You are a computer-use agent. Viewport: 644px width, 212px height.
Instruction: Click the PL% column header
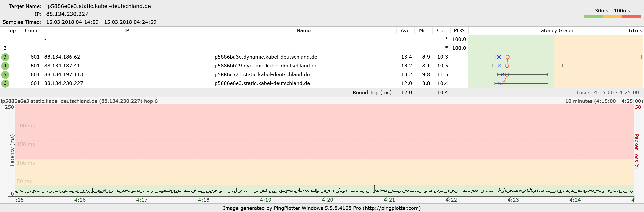coord(459,31)
